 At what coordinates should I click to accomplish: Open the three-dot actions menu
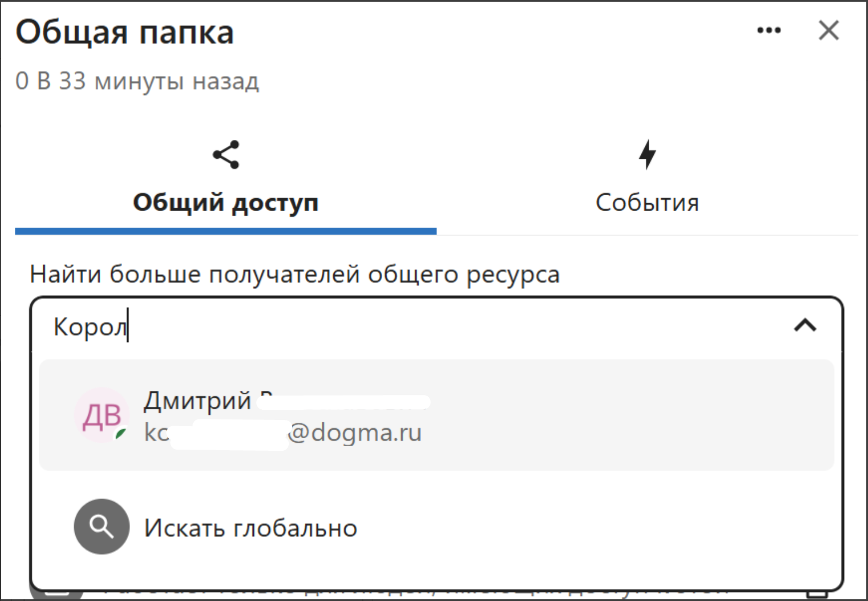[x=768, y=30]
